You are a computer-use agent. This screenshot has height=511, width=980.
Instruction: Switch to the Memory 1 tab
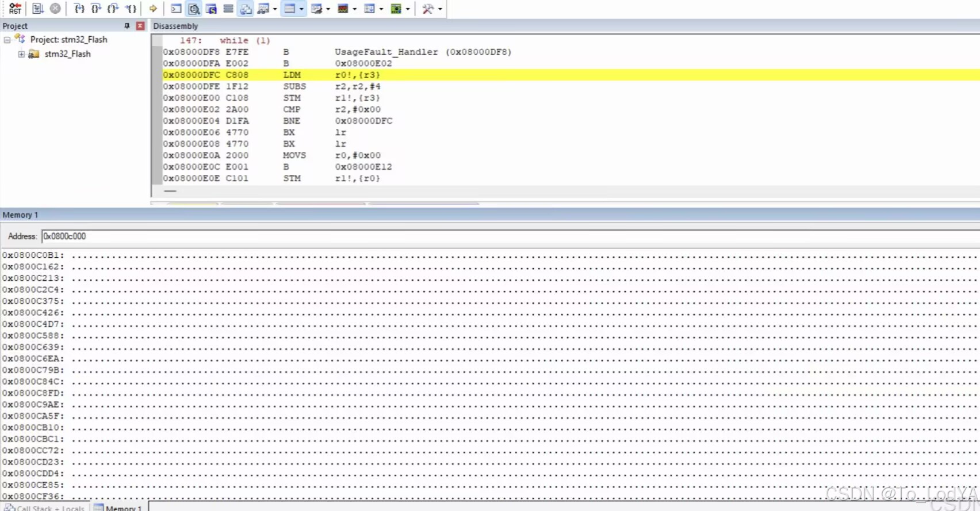(118, 508)
